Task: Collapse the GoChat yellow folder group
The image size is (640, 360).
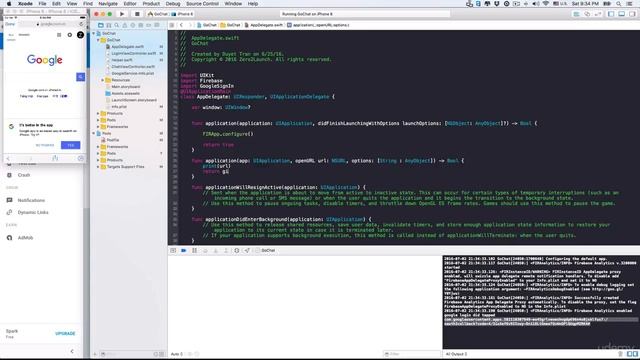Action: click(98, 40)
